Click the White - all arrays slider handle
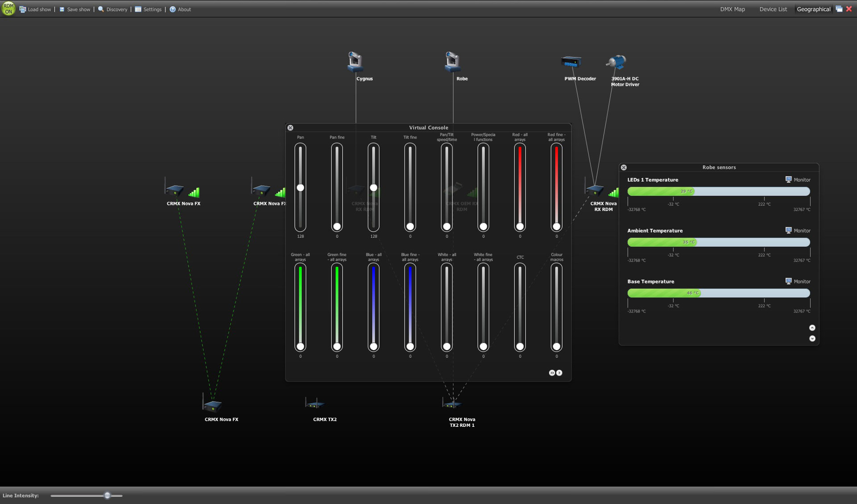Viewport: 857px width, 504px height. (x=447, y=347)
